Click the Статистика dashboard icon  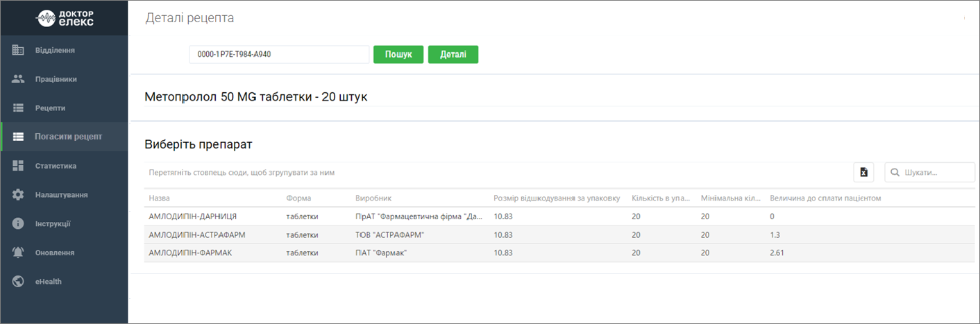[x=19, y=166]
